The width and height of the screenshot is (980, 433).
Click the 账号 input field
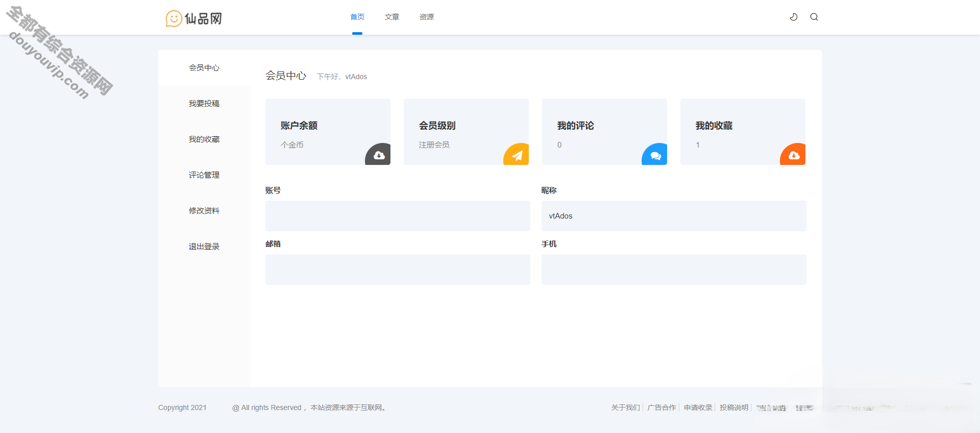pyautogui.click(x=398, y=216)
